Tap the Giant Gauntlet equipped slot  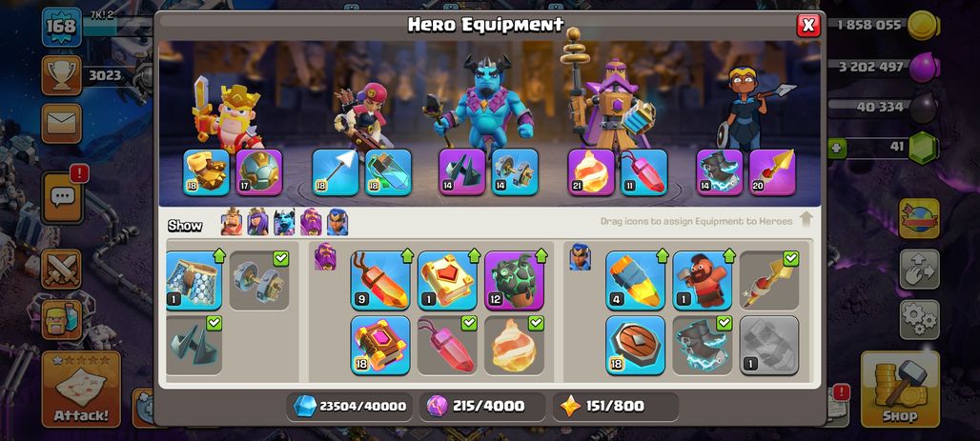click(206, 171)
